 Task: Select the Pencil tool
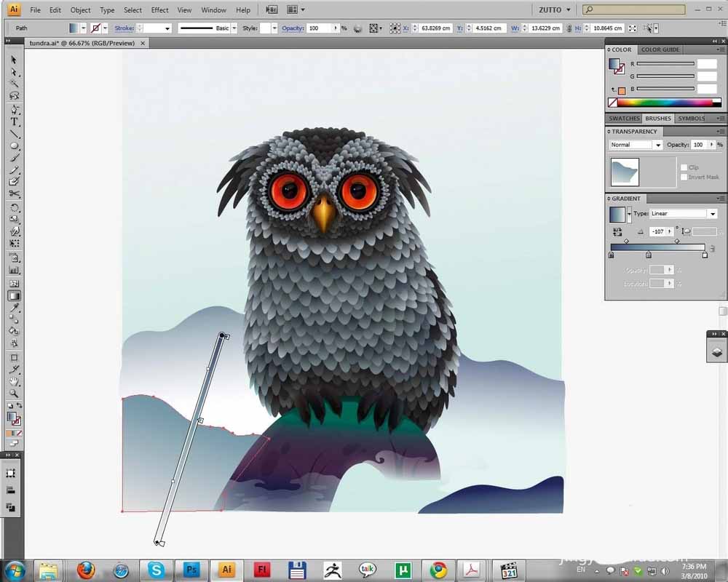[14, 170]
